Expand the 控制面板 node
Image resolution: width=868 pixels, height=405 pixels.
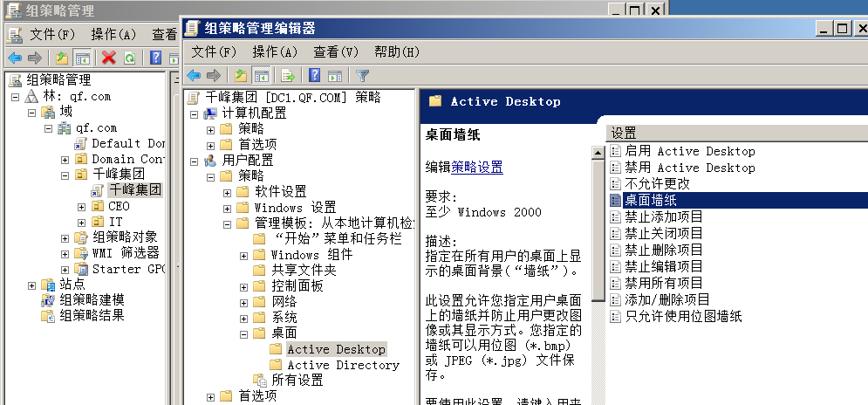pyautogui.click(x=243, y=287)
